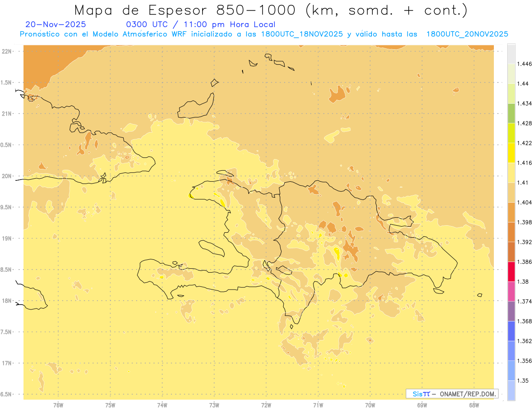Click the color bar value 1.38
532x411 pixels.
click(524, 282)
